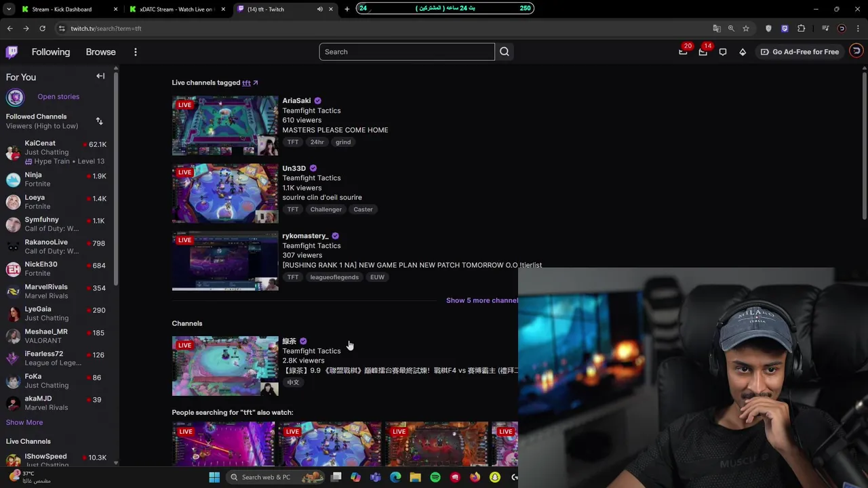The height and width of the screenshot is (488, 868).
Task: Open the Get Bits diamond icon
Action: 743,52
